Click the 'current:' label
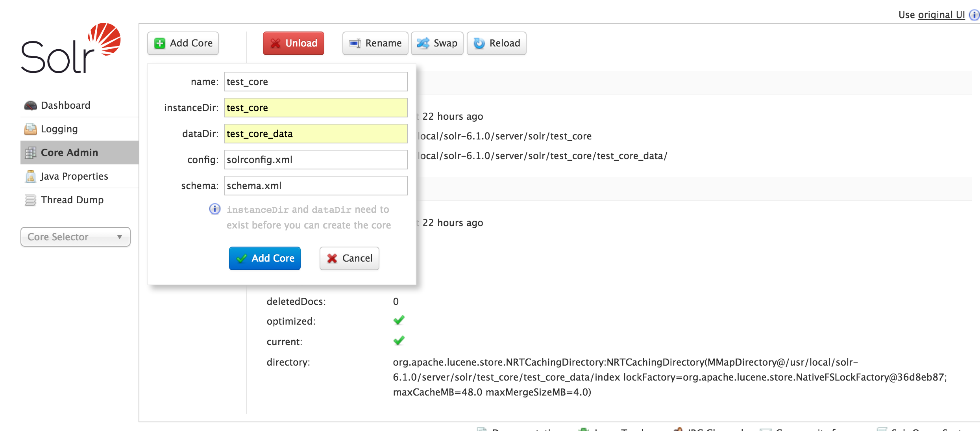This screenshot has width=980, height=431. click(x=285, y=342)
